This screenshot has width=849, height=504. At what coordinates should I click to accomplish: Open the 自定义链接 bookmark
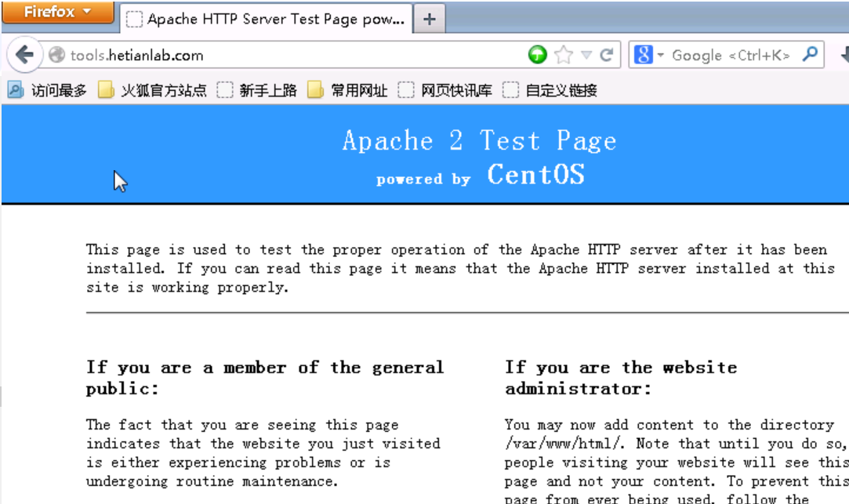click(x=550, y=90)
